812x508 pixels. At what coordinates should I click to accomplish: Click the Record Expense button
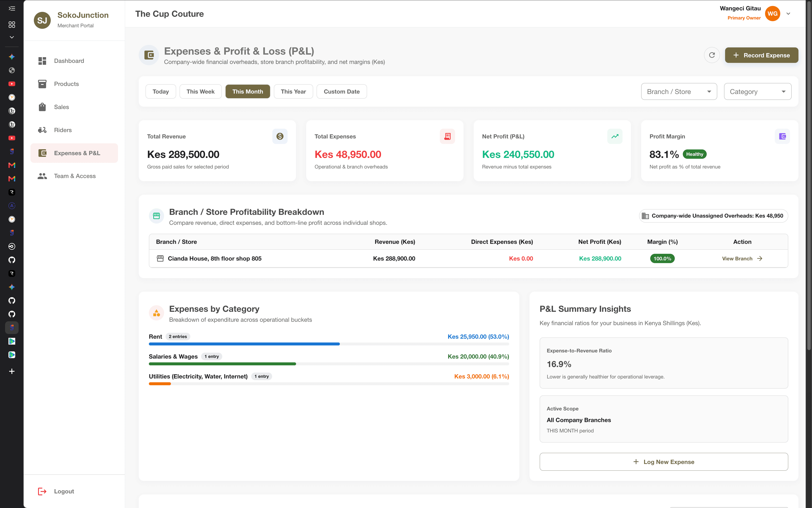(x=761, y=55)
